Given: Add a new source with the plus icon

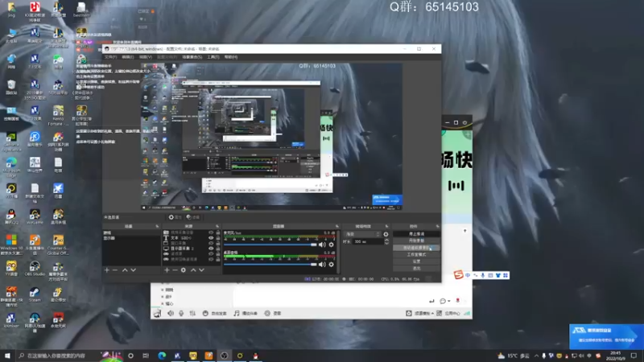Looking at the screenshot, I should click(167, 270).
